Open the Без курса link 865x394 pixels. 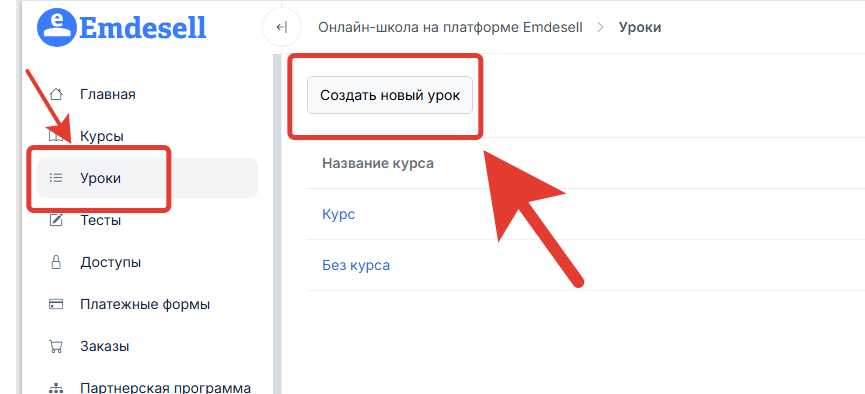click(x=356, y=265)
